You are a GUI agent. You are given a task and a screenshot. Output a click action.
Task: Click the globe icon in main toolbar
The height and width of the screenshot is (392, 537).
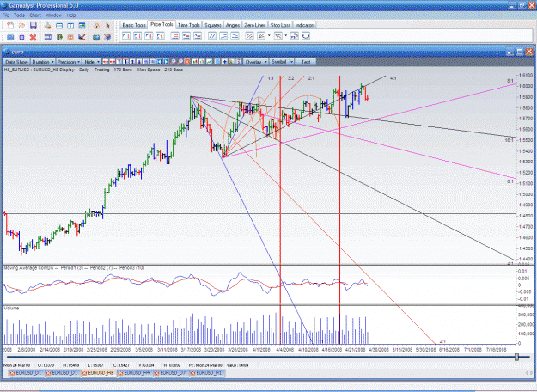tap(96, 37)
